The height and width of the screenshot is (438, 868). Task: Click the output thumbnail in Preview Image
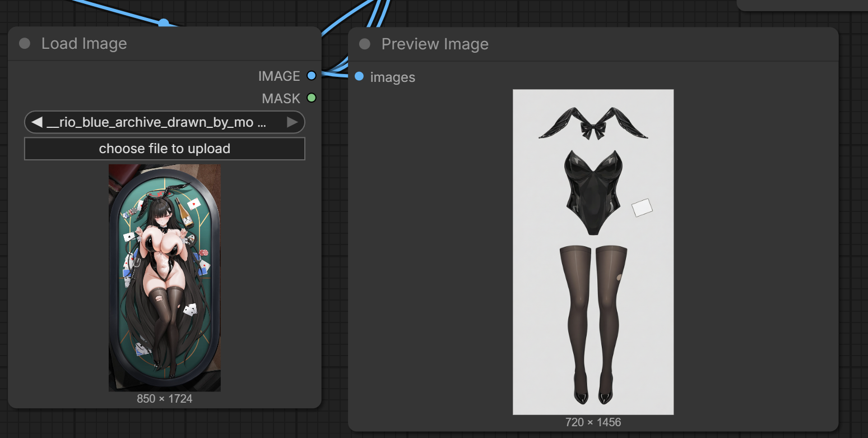[593, 252]
